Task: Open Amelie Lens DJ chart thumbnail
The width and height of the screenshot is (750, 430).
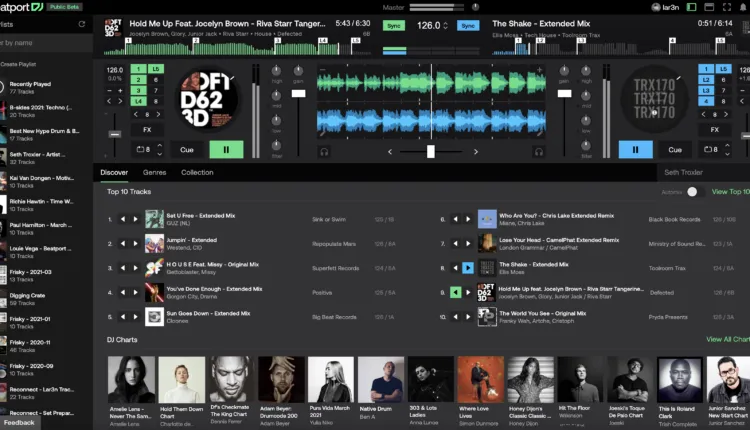Action: pos(132,379)
